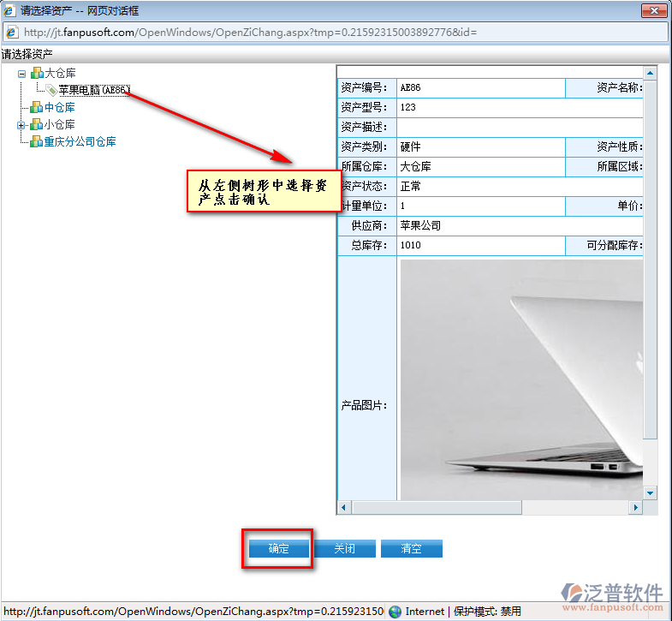
Task: Select 小仓库 in the tree
Action: 60,124
